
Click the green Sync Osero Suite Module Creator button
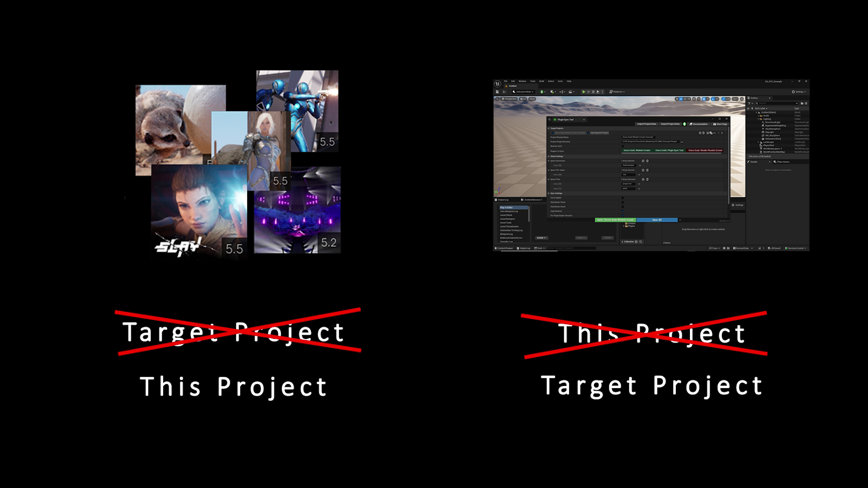pyautogui.click(x=615, y=220)
